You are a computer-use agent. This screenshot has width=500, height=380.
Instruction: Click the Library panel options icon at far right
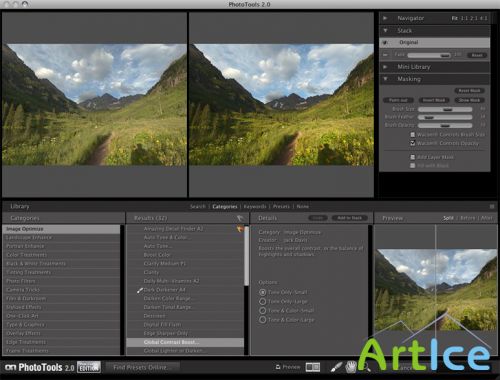coord(492,206)
